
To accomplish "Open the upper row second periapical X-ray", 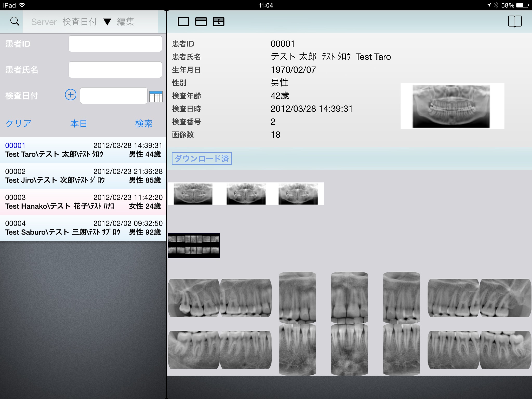I will pos(246,298).
